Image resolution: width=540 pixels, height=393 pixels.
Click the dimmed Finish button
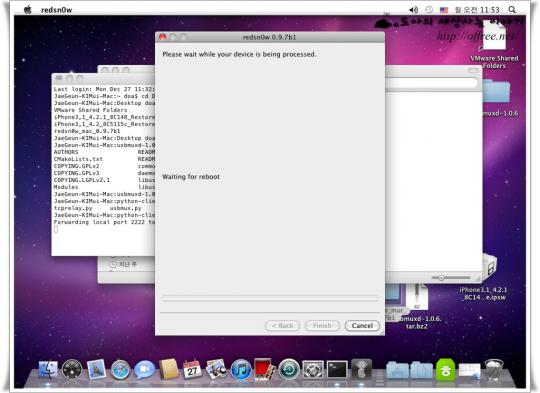[x=322, y=325]
